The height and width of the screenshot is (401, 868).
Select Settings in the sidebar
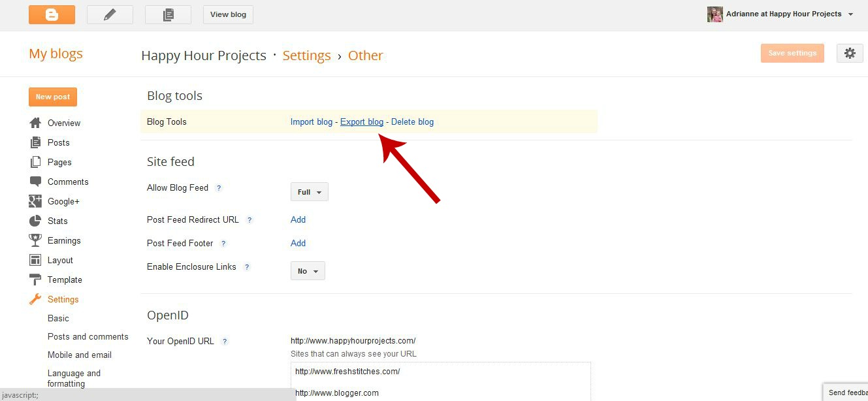[x=63, y=299]
